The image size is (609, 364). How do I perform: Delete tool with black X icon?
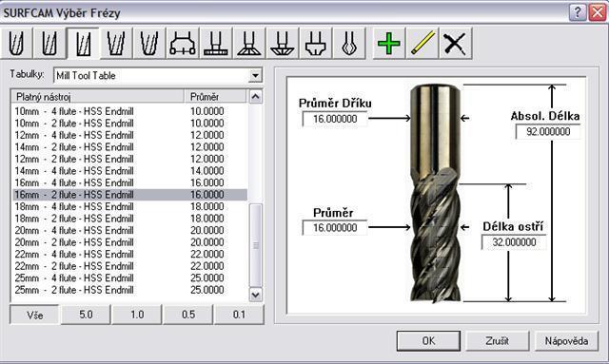click(x=455, y=43)
